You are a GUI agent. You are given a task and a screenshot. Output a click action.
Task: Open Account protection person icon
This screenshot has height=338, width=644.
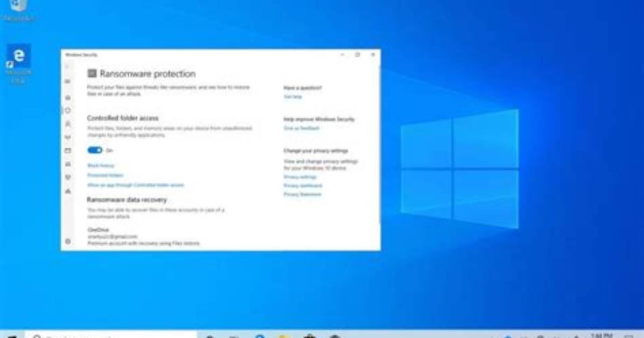coord(68,124)
